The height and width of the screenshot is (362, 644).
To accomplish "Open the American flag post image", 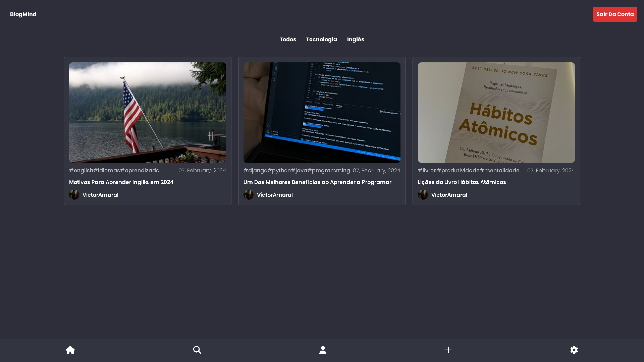I will coord(148,113).
